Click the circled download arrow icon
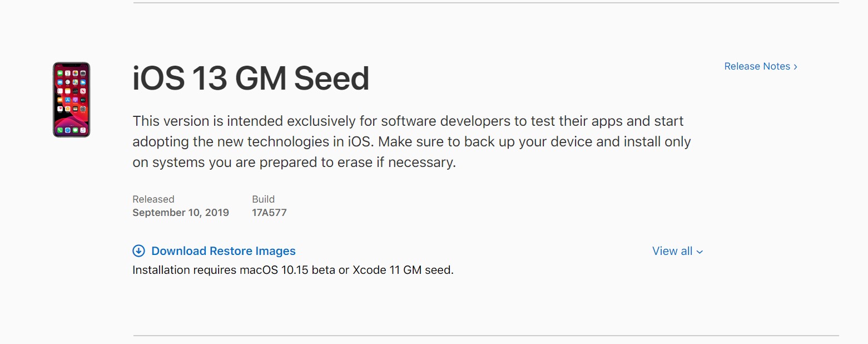The width and height of the screenshot is (868, 344). coord(138,251)
